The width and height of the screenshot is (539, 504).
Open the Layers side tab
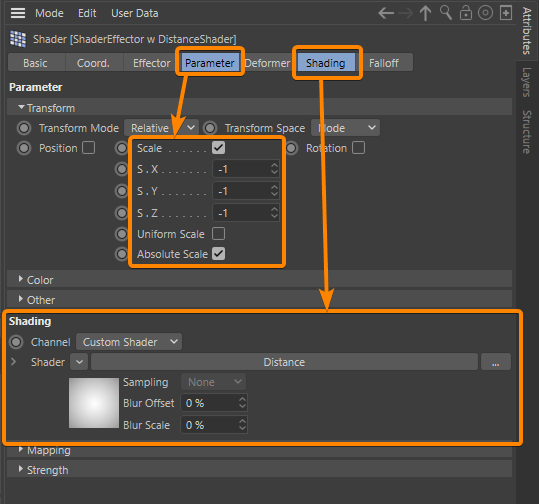point(526,82)
